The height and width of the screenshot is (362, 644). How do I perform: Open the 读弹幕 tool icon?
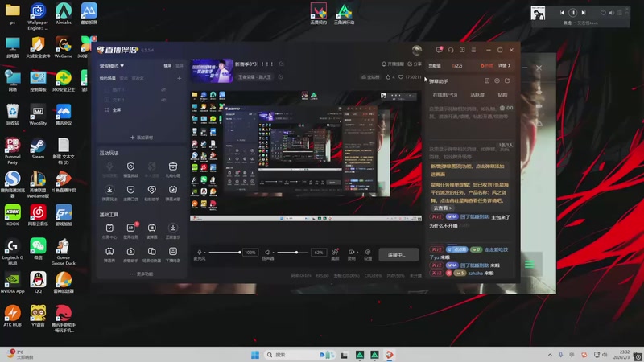pyautogui.click(x=151, y=228)
